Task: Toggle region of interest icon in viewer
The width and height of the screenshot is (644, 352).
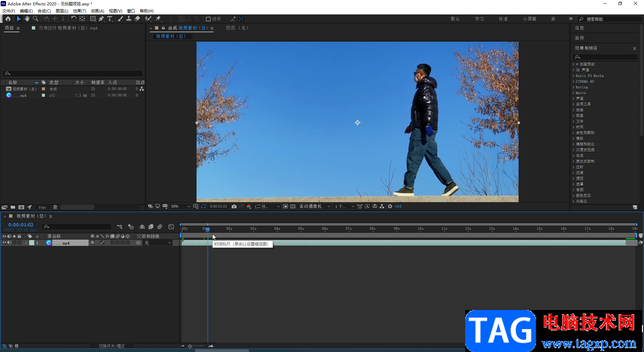Action: coord(285,207)
